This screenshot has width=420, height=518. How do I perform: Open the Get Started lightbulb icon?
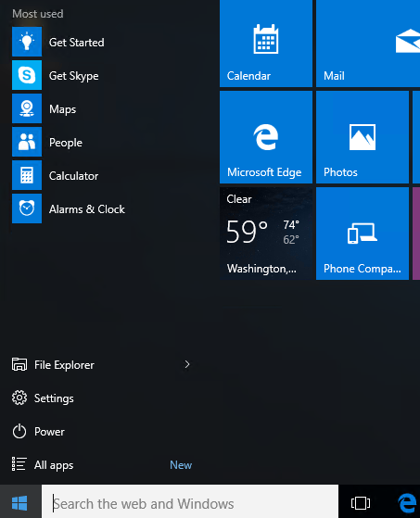tap(27, 42)
